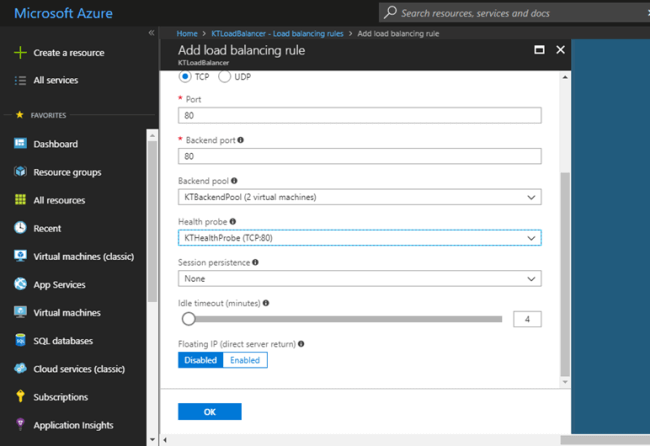Image resolution: width=650 pixels, height=446 pixels.
Task: Open the Subscriptions key icon
Action: click(20, 396)
